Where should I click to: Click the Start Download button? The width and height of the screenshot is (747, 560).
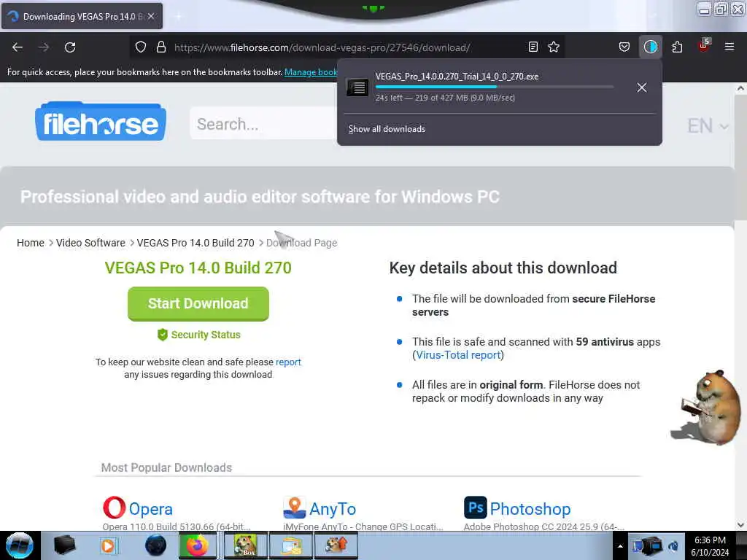click(x=198, y=303)
